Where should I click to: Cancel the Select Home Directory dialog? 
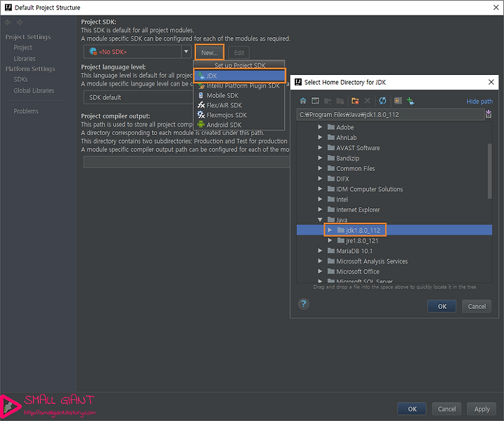[477, 306]
